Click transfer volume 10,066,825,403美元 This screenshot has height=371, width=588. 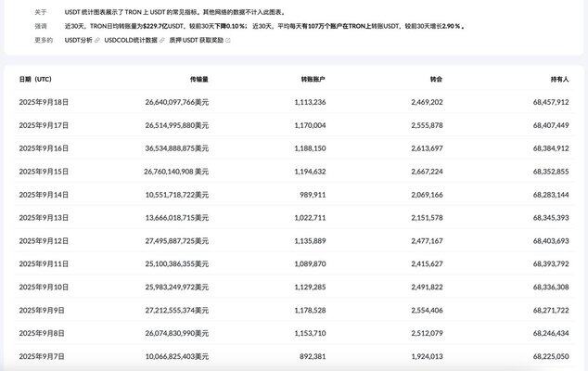coord(176,356)
